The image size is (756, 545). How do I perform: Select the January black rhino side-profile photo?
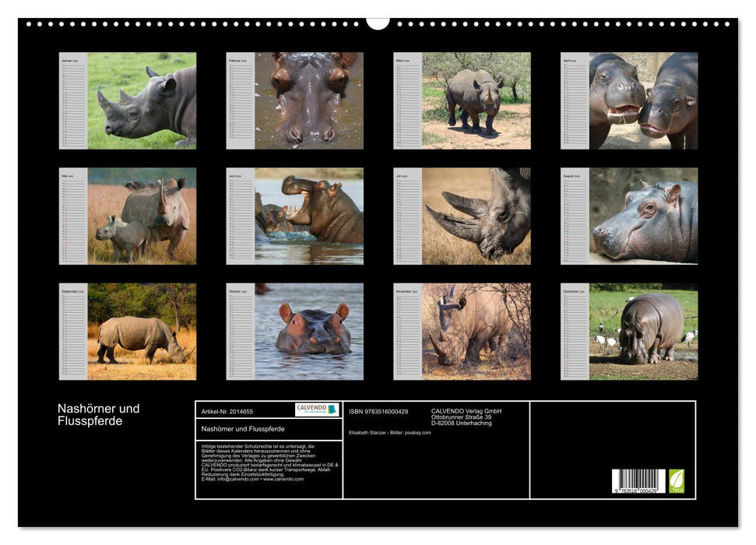coord(142,100)
